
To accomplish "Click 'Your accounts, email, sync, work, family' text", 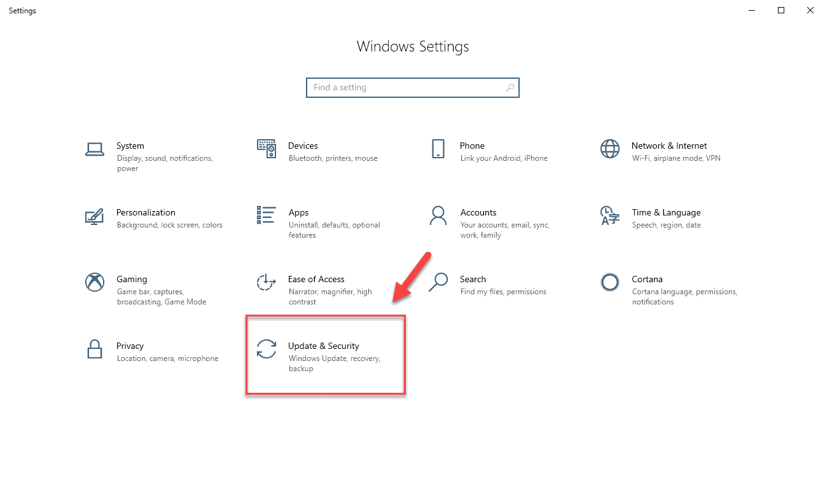I will (505, 230).
